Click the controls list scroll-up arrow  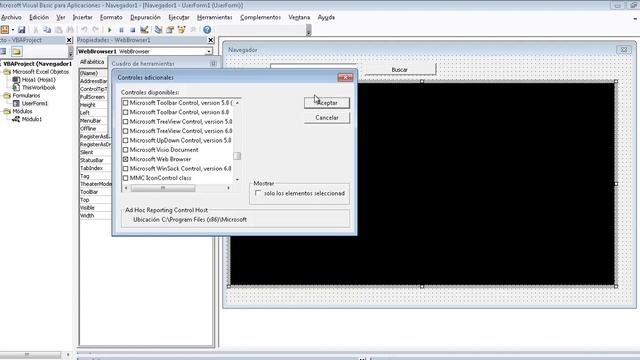tap(237, 103)
